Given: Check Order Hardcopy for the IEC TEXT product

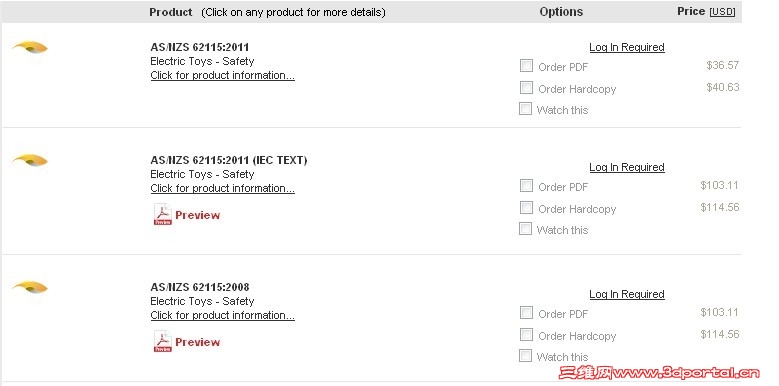Looking at the screenshot, I should (526, 208).
